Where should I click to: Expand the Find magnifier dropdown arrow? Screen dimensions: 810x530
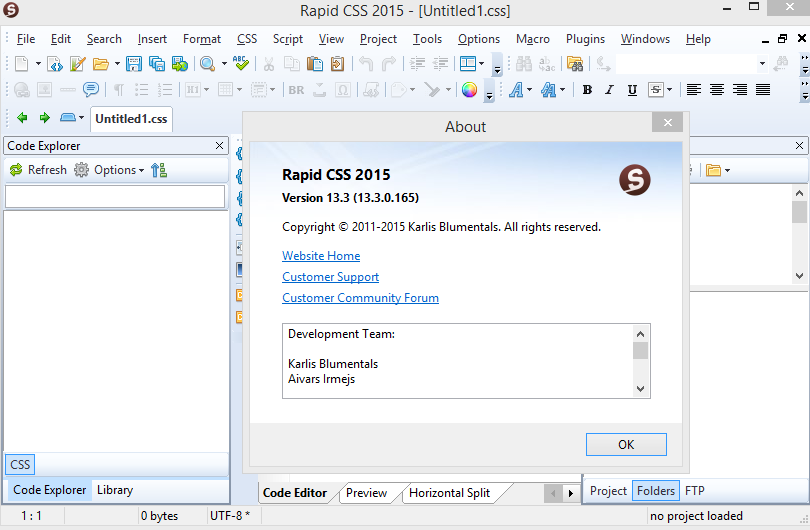click(x=224, y=64)
